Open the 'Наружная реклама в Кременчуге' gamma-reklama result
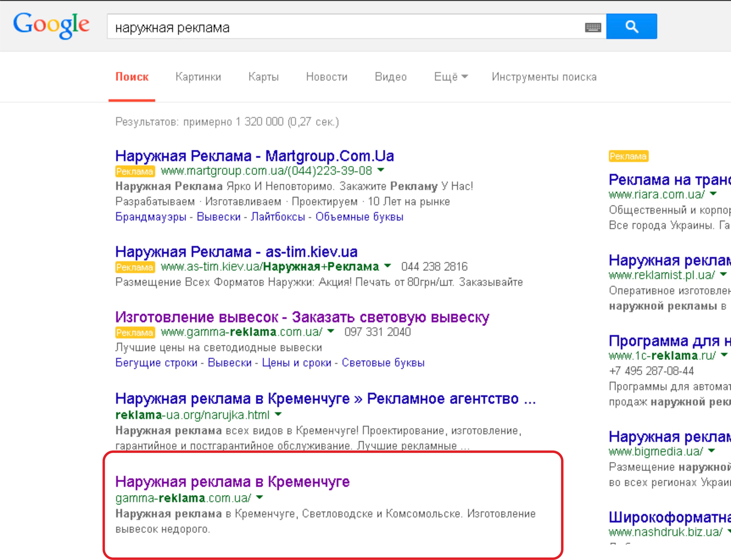Image resolution: width=731 pixels, height=560 pixels. pos(233,482)
